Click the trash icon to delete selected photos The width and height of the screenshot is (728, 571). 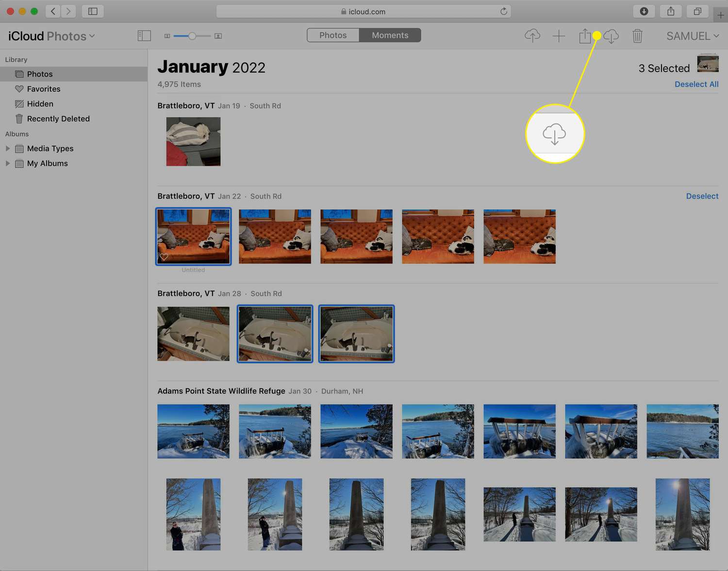click(637, 36)
